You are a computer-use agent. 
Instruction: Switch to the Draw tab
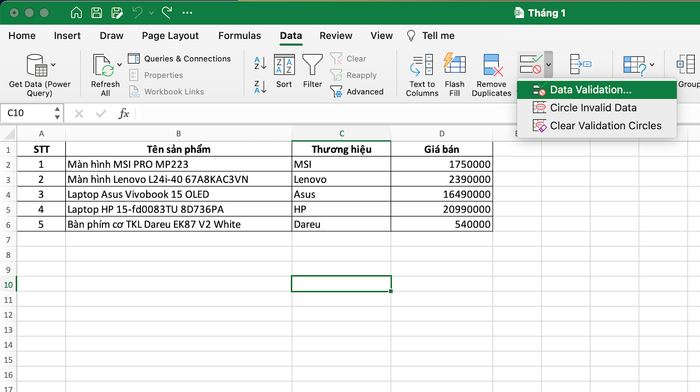111,36
